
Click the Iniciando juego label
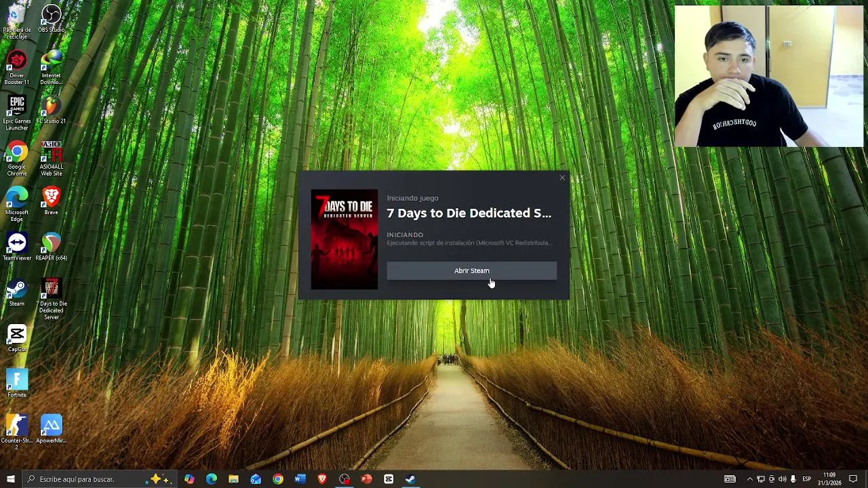(412, 198)
